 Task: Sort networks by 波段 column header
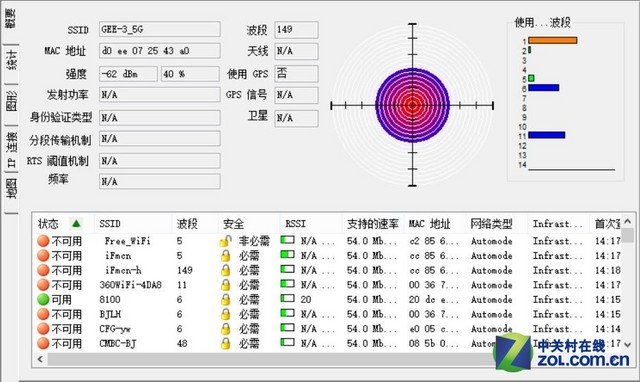187,224
